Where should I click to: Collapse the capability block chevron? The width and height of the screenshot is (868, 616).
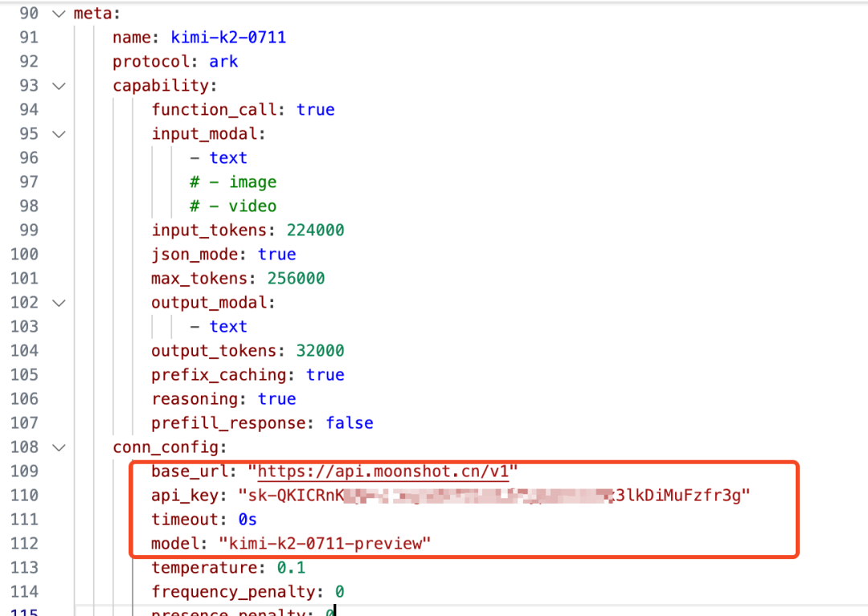(x=58, y=86)
